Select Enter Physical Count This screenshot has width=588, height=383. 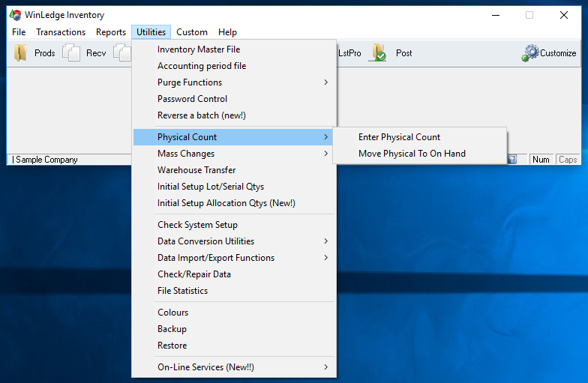coord(399,137)
